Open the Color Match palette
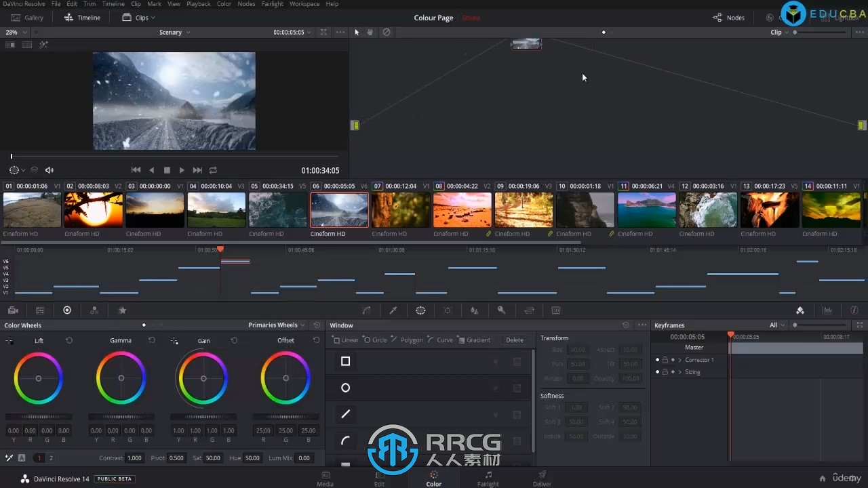The image size is (868, 488). point(40,310)
